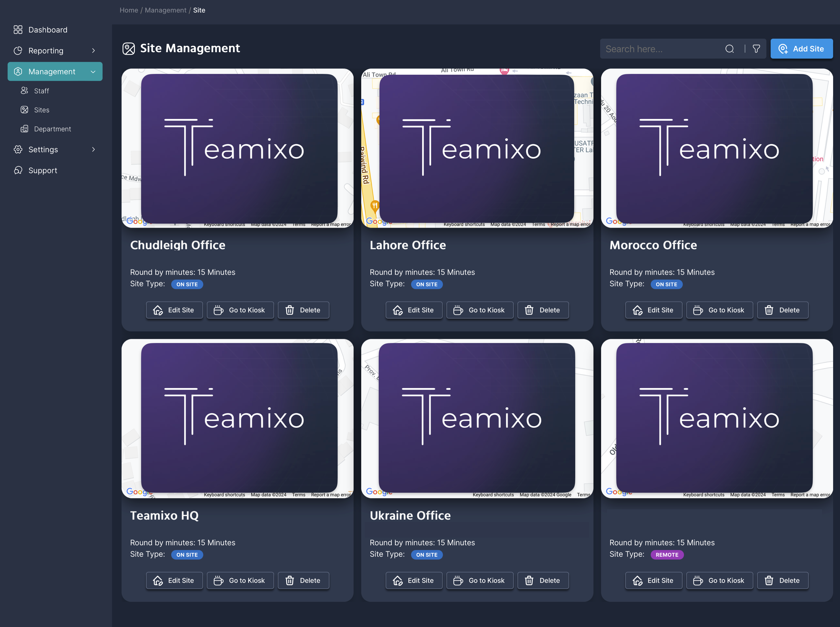Viewport: 840px width, 627px height.
Task: Click the trash icon for Morocco Office
Action: [x=769, y=310]
